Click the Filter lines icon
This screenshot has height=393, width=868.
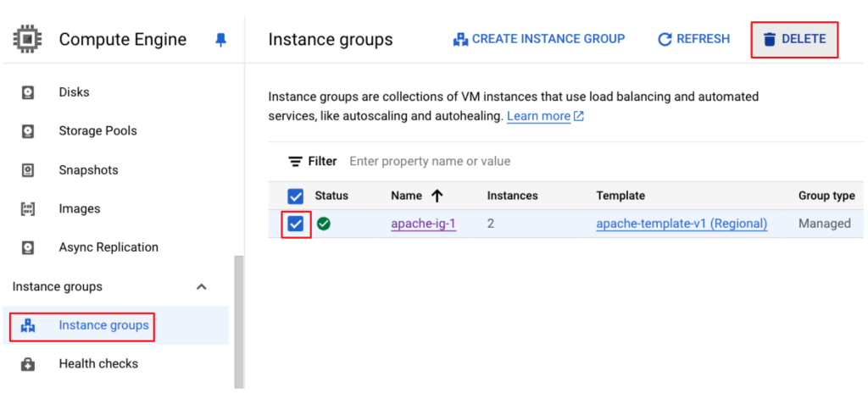(295, 162)
